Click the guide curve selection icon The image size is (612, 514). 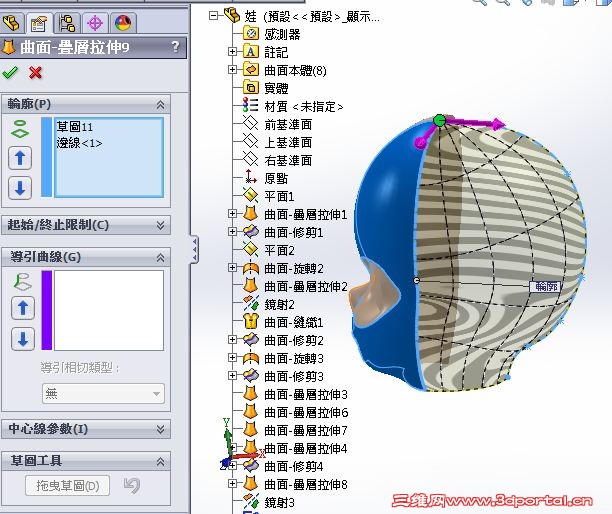coord(22,281)
